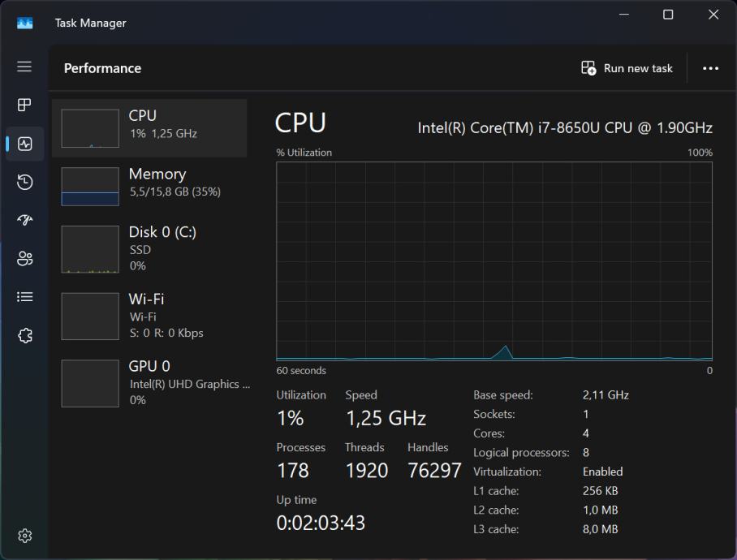Maximize the Task Manager window
Screen dimensions: 737x560
click(x=668, y=15)
